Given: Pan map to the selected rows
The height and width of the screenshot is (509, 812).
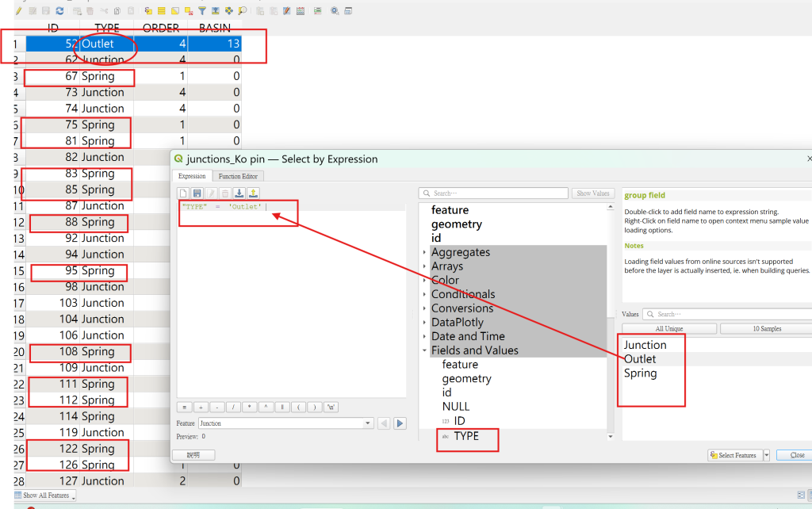Looking at the screenshot, I should [x=229, y=11].
